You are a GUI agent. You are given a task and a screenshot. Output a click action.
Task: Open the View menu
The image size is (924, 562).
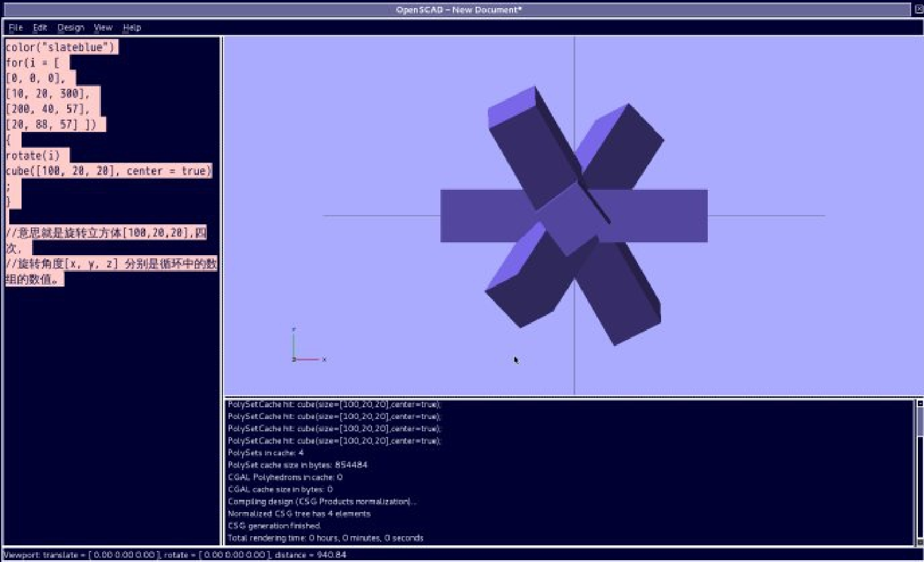(x=103, y=28)
